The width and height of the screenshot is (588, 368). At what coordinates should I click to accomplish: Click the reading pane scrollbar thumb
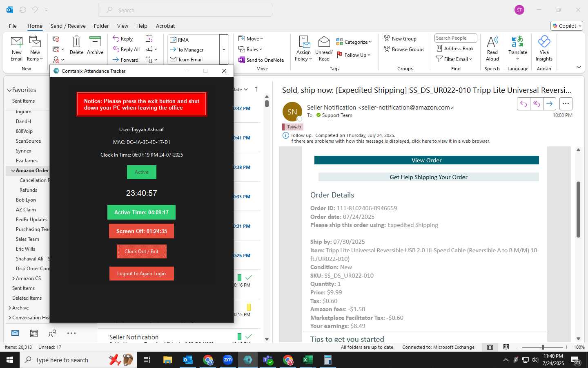click(x=578, y=209)
